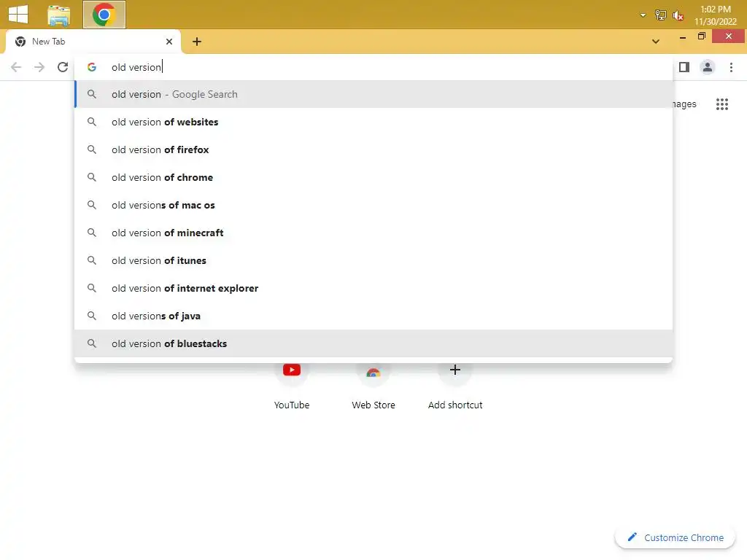Click the Images link
Screen dimensions: 747x560
coord(684,104)
